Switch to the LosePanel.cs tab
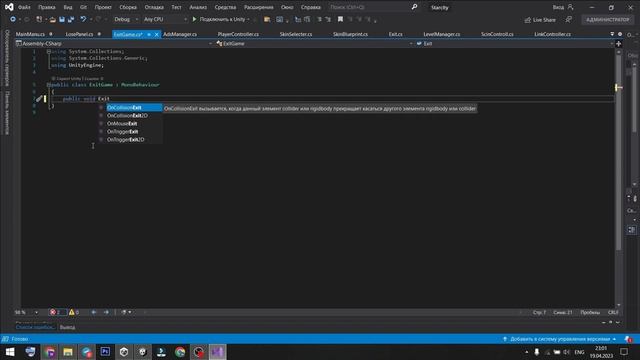 pyautogui.click(x=79, y=34)
